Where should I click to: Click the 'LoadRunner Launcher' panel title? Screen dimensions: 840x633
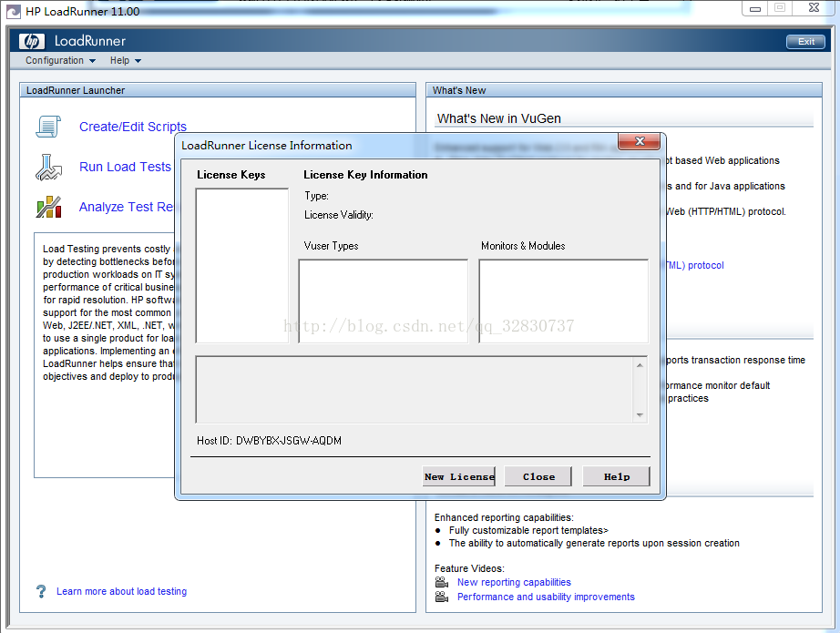coord(76,90)
